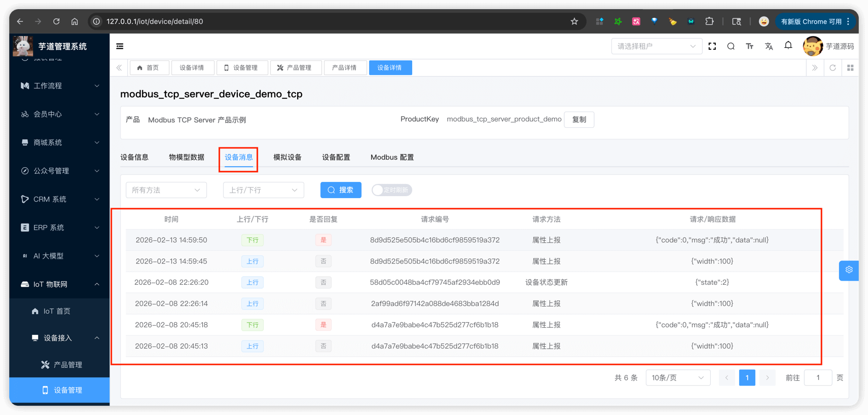Click the 复制 button beside ProductKey
The width and height of the screenshot is (868, 415).
tap(579, 120)
